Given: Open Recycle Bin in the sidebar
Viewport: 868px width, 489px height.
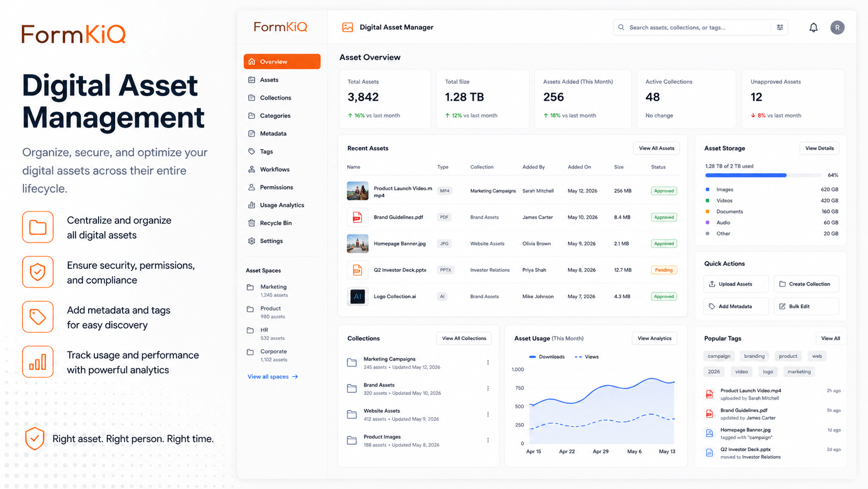Looking at the screenshot, I should pyautogui.click(x=282, y=223).
